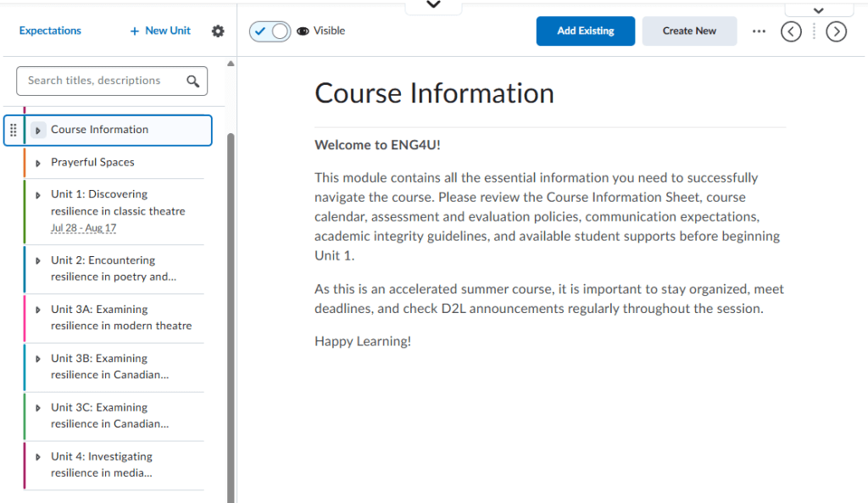
Task: Click the search magnifier icon
Action: point(192,81)
